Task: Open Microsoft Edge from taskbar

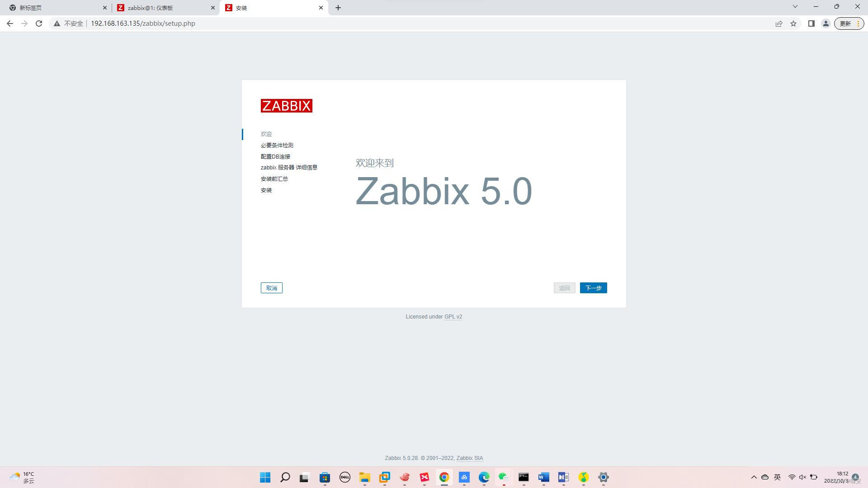Action: pyautogui.click(x=484, y=477)
